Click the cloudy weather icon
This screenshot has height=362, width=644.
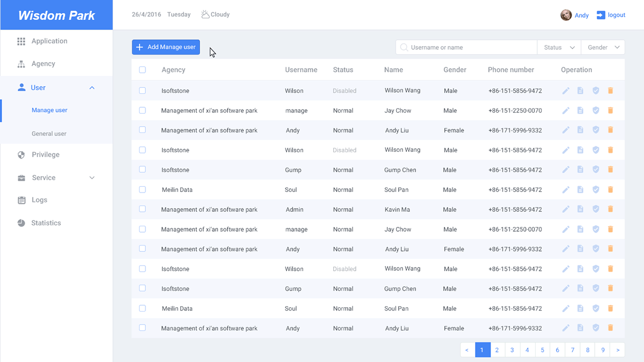tap(205, 14)
